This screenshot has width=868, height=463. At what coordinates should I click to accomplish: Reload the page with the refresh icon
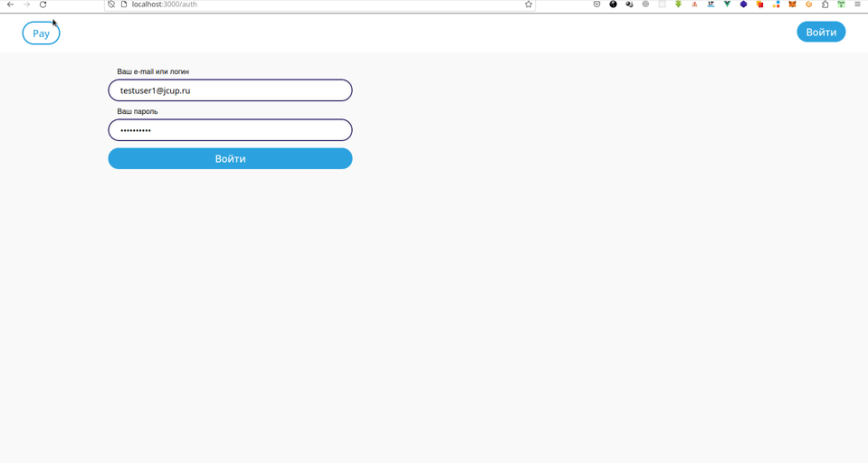point(43,5)
